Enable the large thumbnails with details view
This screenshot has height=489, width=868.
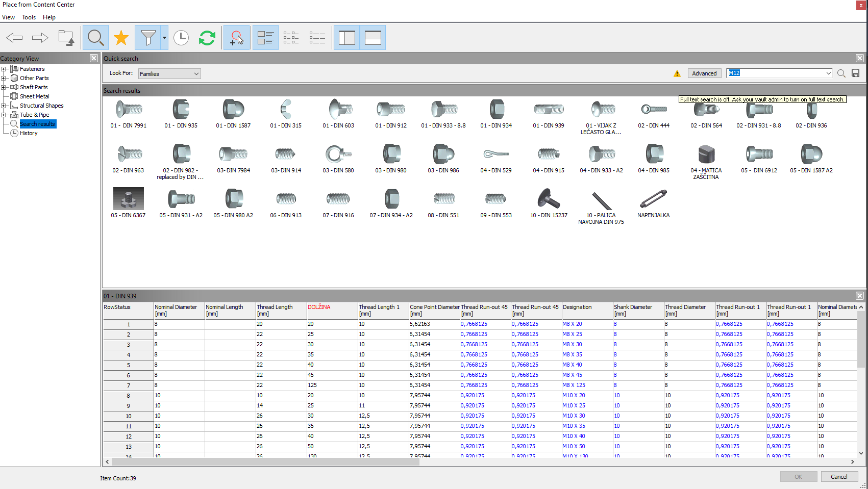click(265, 37)
